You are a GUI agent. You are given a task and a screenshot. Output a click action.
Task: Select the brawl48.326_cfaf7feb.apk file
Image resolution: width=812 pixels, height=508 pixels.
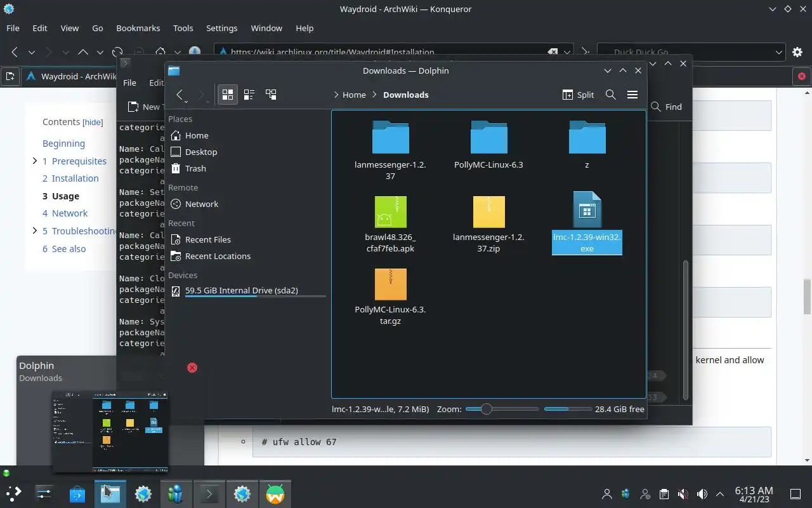point(390,224)
